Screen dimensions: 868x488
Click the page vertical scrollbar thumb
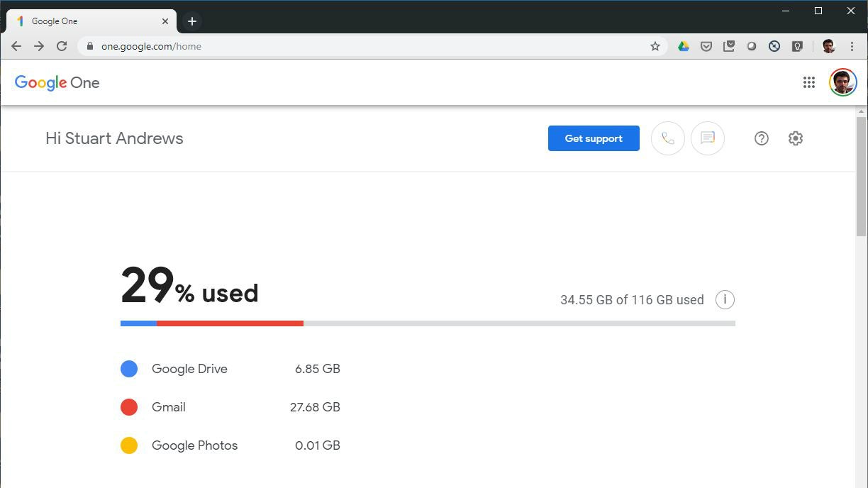coord(862,177)
